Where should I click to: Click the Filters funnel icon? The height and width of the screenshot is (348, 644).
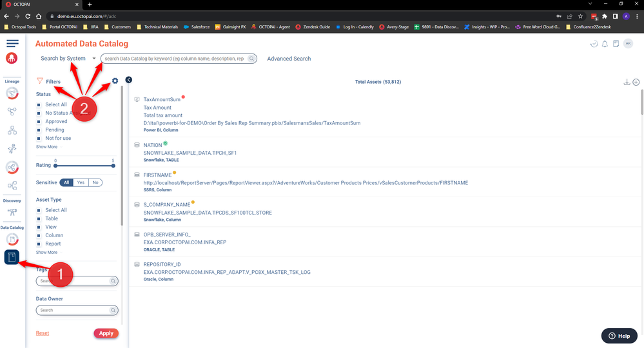click(x=40, y=81)
